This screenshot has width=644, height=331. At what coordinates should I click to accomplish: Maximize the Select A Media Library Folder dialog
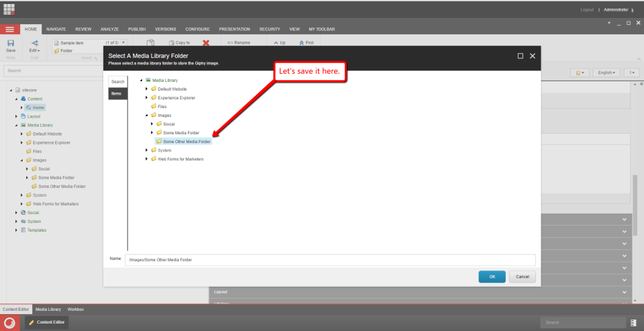[x=521, y=56]
